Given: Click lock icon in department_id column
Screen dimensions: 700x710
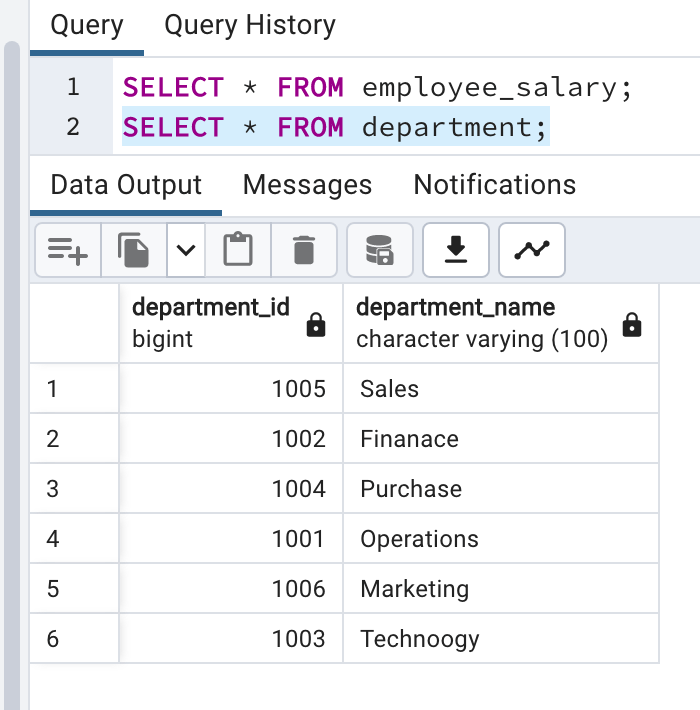Looking at the screenshot, I should tap(316, 325).
